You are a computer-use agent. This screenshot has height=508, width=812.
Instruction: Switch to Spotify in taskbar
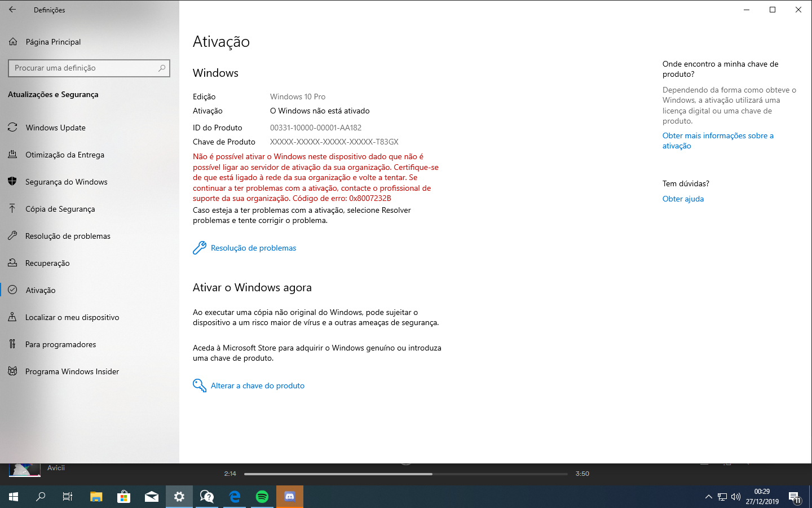click(262, 497)
